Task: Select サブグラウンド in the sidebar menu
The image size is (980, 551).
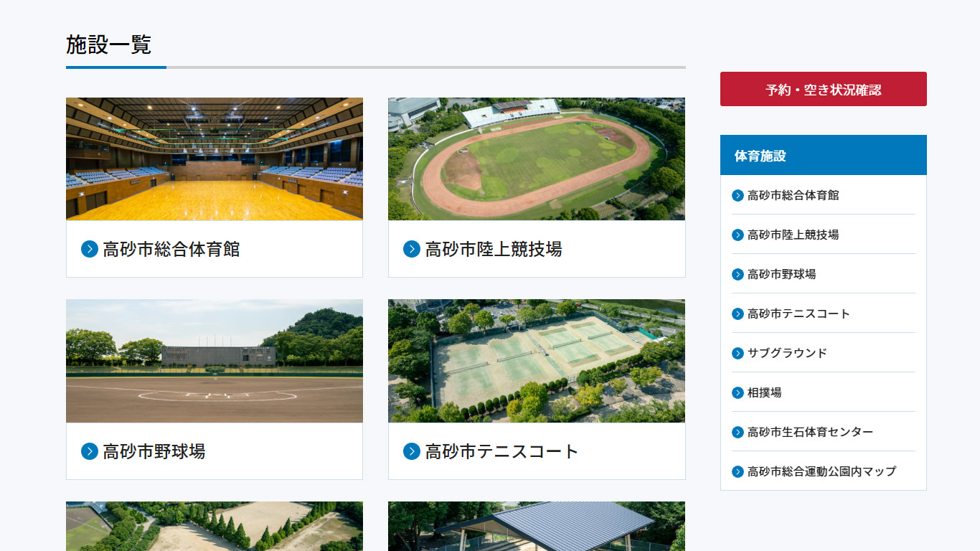Action: (x=787, y=353)
